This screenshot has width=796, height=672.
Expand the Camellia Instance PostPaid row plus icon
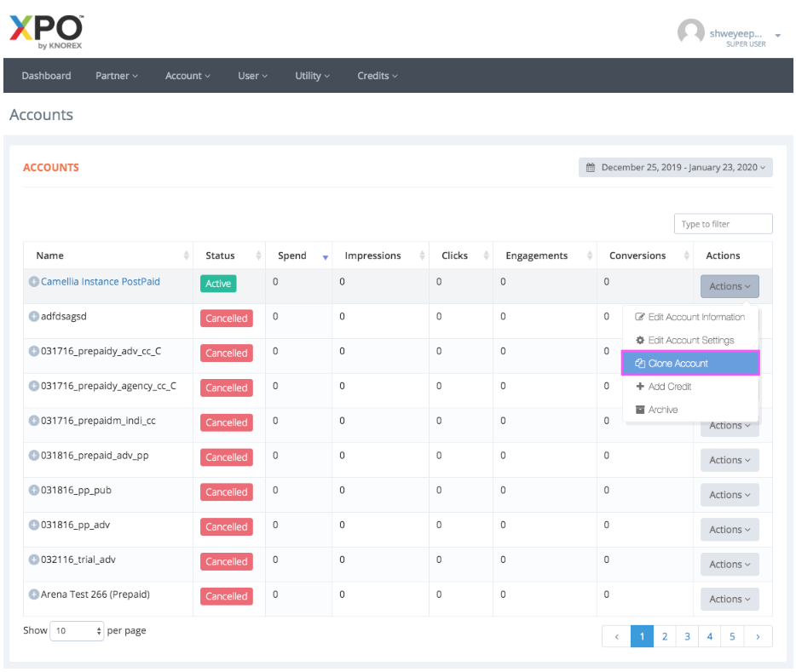point(34,282)
